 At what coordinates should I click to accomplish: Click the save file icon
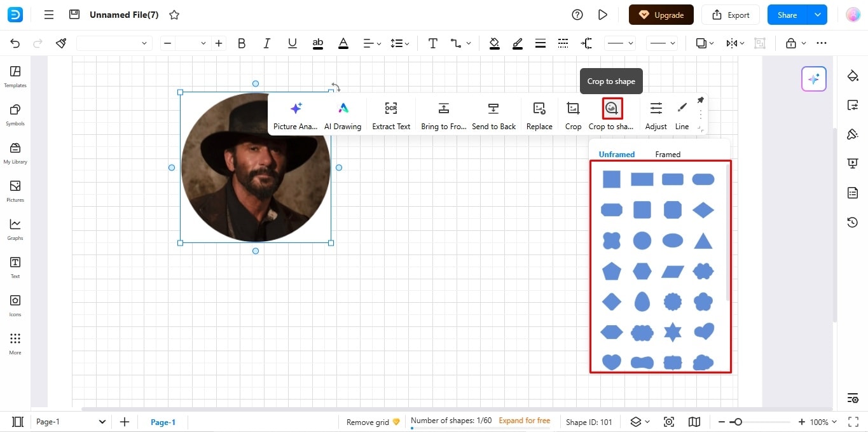[74, 15]
